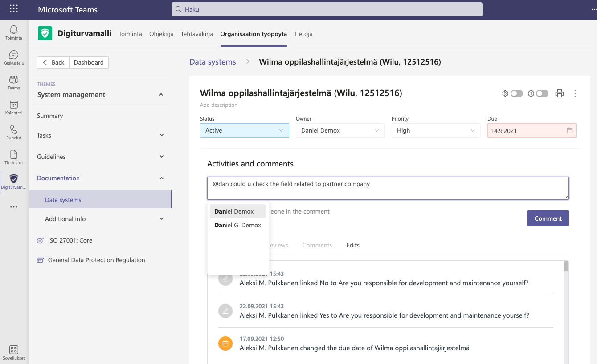Open Toiminta activity bell in sidebar
The height and width of the screenshot is (364, 597).
14,32
